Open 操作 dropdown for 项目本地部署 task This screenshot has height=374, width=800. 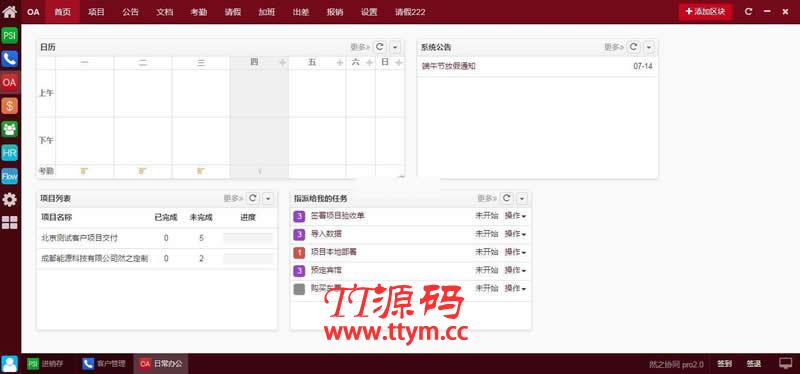515,252
